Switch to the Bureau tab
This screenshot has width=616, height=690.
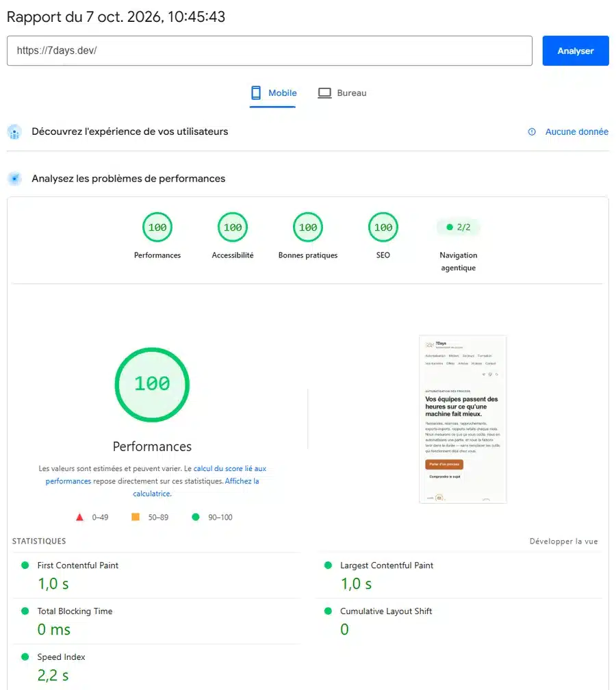(342, 93)
